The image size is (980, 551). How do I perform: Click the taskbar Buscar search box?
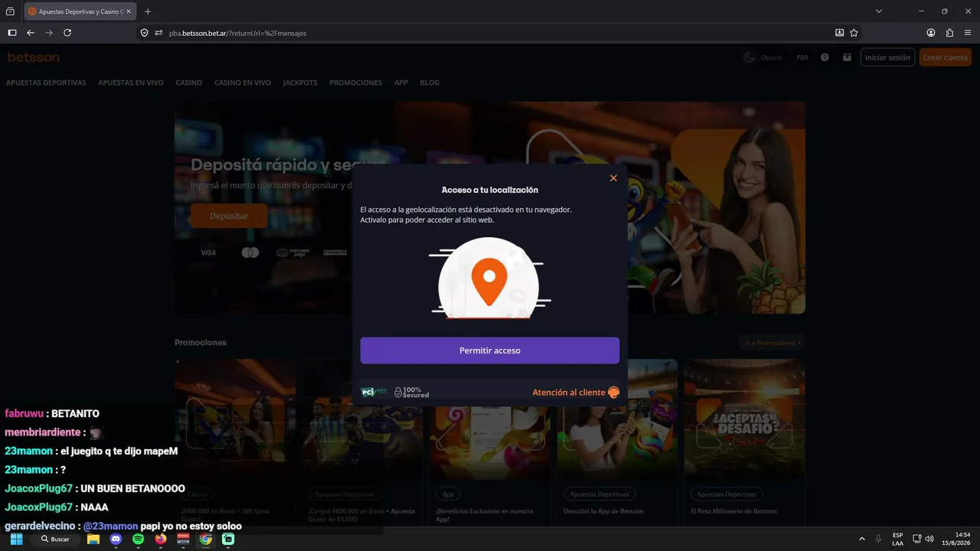coord(55,540)
